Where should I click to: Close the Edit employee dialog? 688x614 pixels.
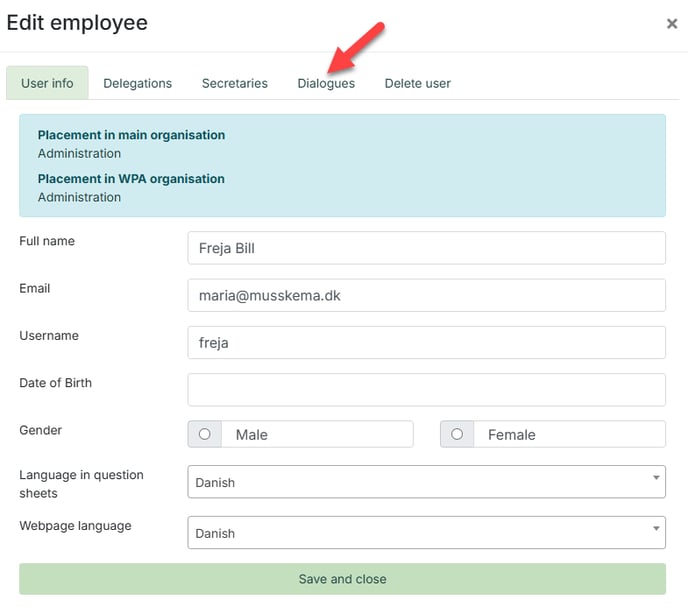671,24
